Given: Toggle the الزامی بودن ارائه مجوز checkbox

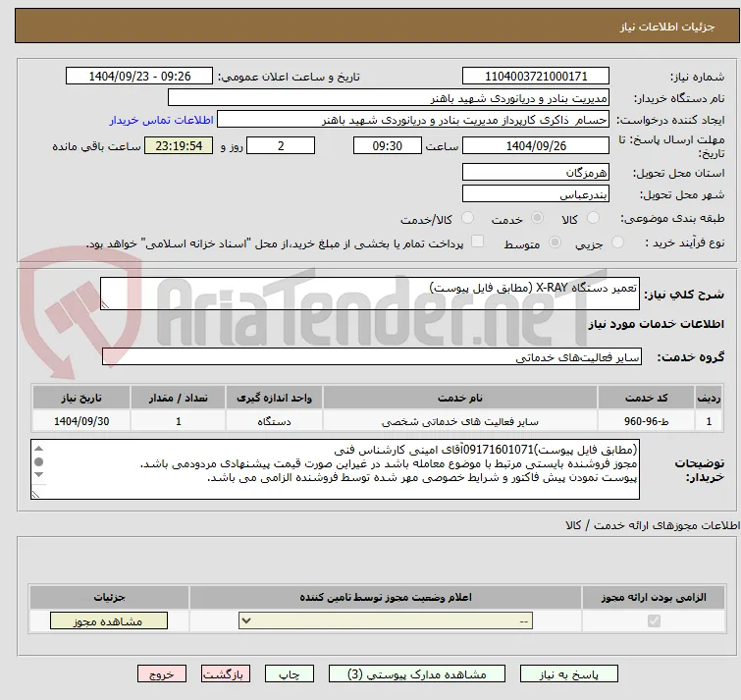Looking at the screenshot, I should 654,620.
